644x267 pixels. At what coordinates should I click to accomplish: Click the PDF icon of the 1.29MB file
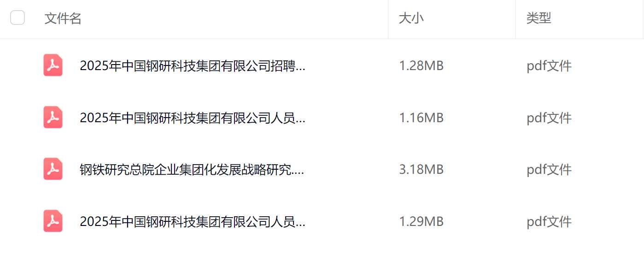(53, 221)
